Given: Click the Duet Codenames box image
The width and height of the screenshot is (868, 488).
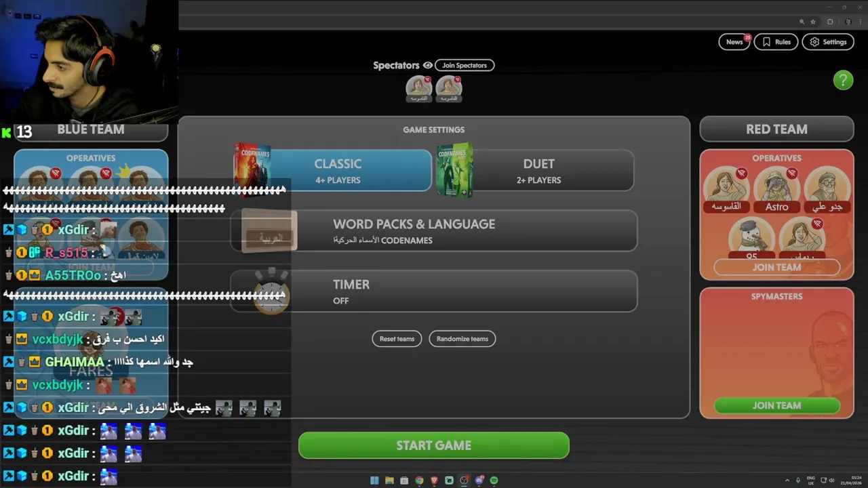Looking at the screenshot, I should coord(454,169).
